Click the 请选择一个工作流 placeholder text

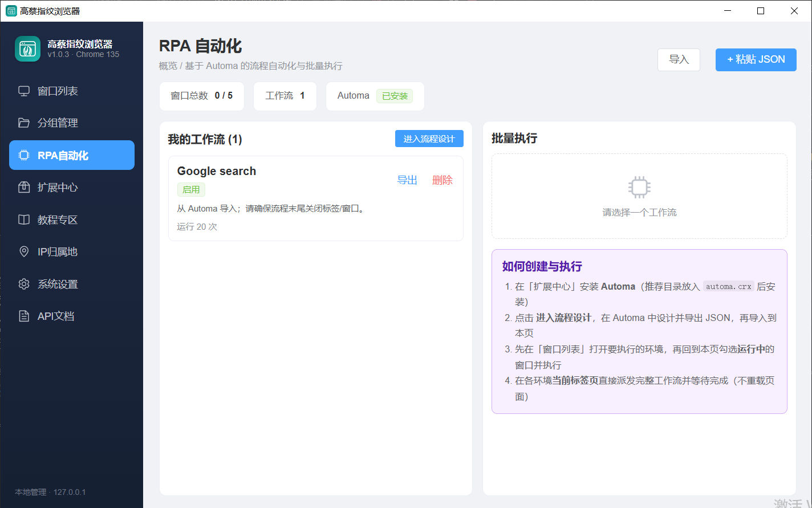(640, 213)
